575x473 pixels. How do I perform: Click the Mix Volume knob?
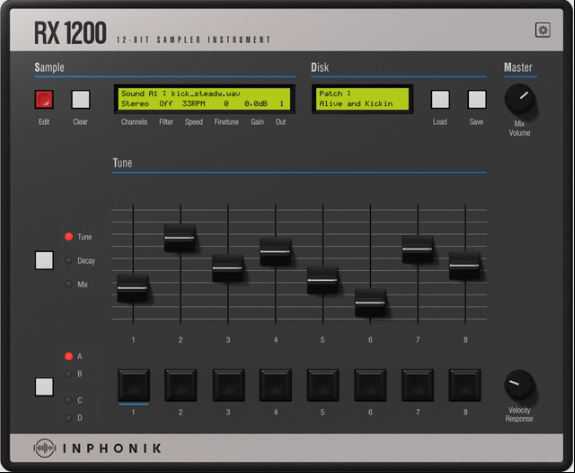(x=520, y=99)
